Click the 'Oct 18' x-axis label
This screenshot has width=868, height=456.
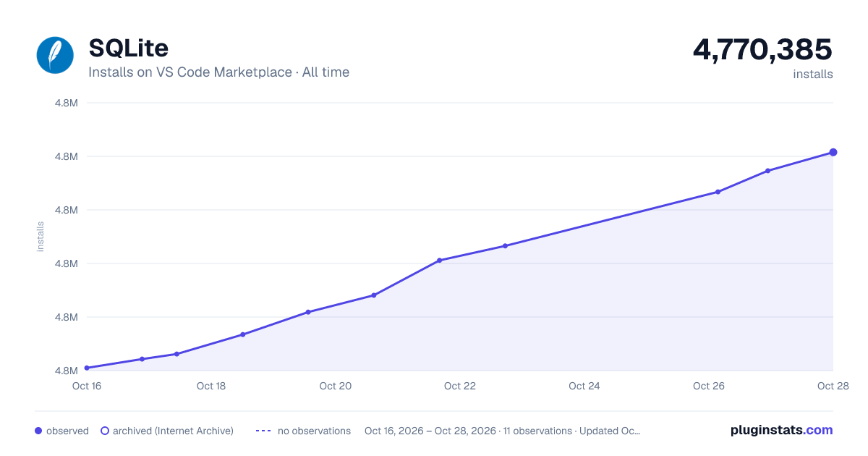(211, 386)
